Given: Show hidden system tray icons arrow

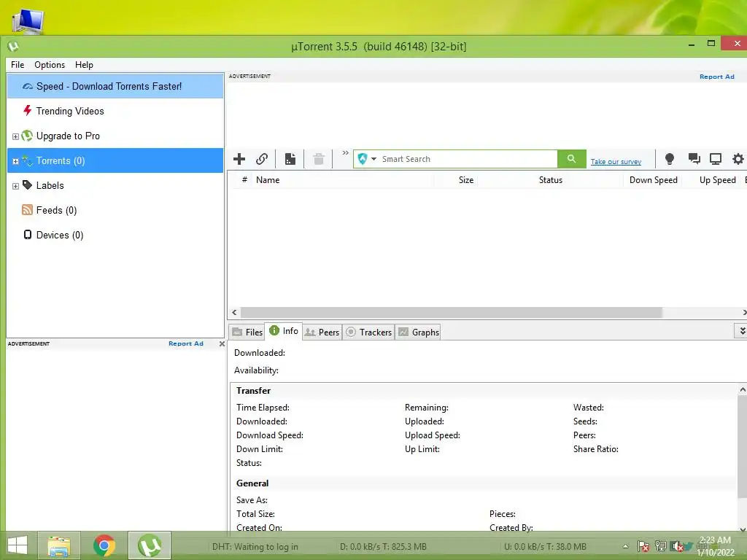Looking at the screenshot, I should click(x=625, y=547).
